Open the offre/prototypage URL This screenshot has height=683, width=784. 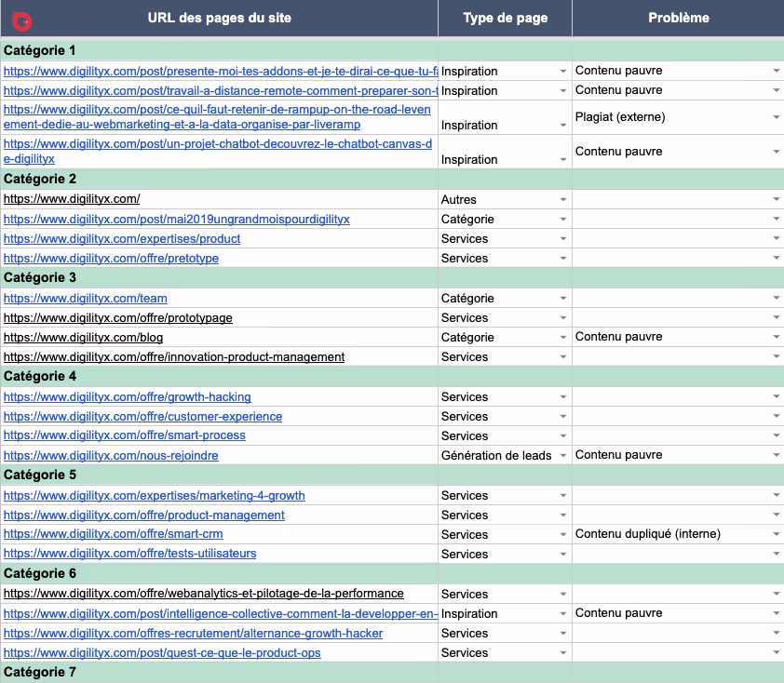[x=118, y=317]
